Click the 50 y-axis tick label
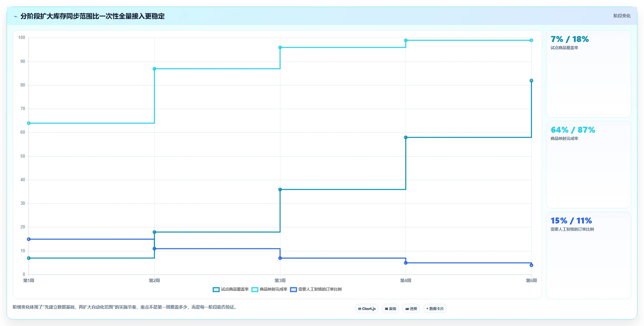This screenshot has width=644, height=326. (23, 156)
